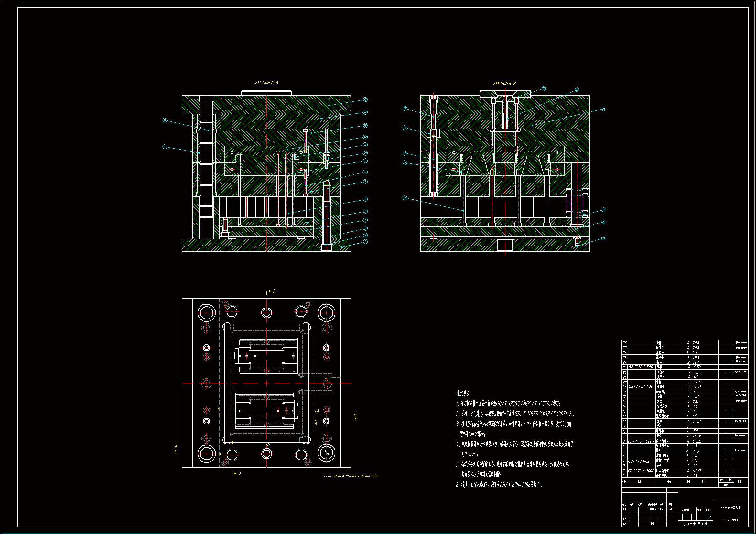
Task: Select balloon number 24 in Section B-B
Action: pos(603,109)
